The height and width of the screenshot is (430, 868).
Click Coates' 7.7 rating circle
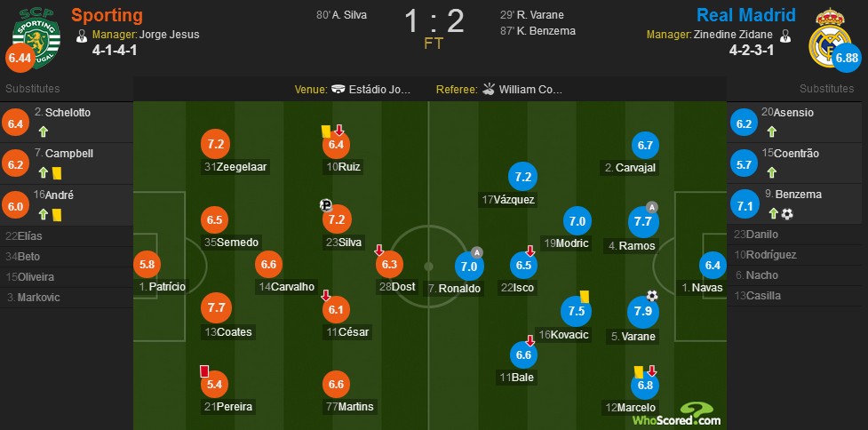tap(216, 307)
